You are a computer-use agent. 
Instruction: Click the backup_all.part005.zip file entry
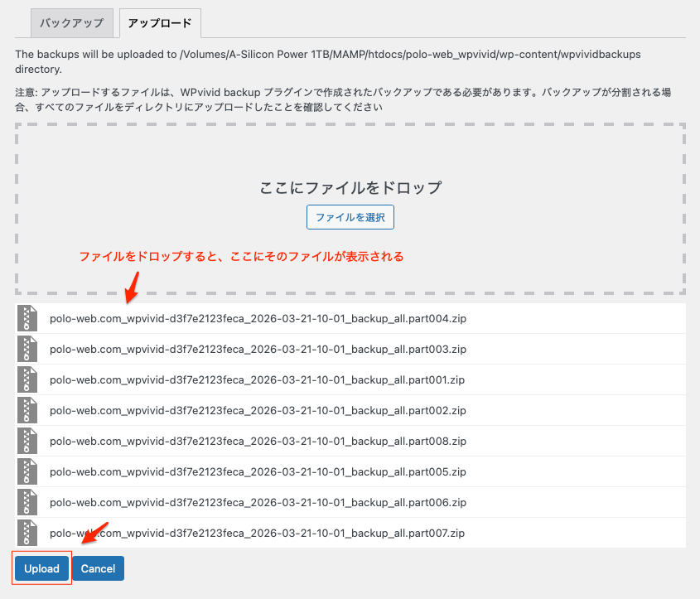pos(258,471)
